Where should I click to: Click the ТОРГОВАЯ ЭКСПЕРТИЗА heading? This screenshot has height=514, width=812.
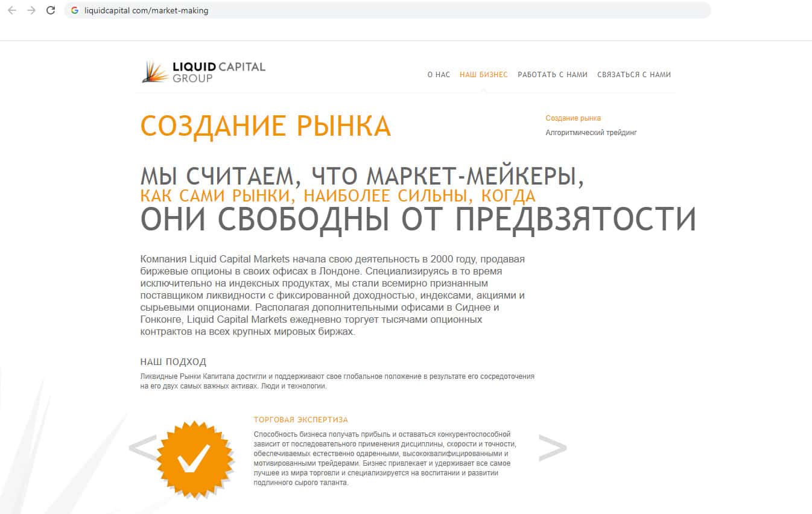click(x=301, y=420)
